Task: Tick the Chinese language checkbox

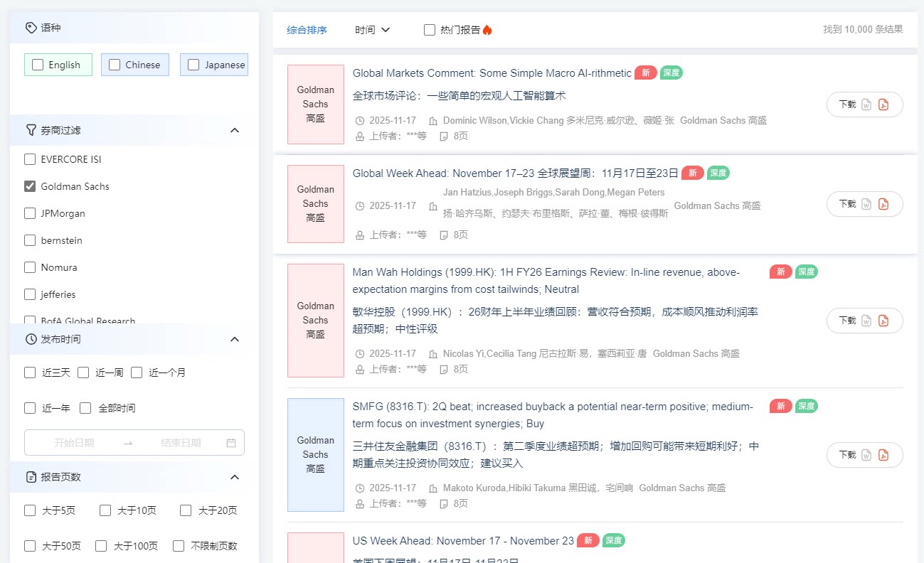Action: (115, 65)
